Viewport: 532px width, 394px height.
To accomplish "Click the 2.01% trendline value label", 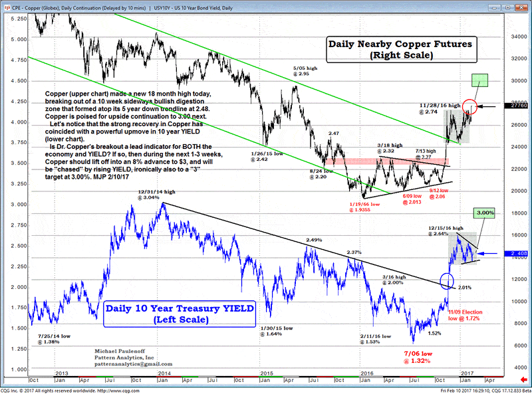I will 464,288.
